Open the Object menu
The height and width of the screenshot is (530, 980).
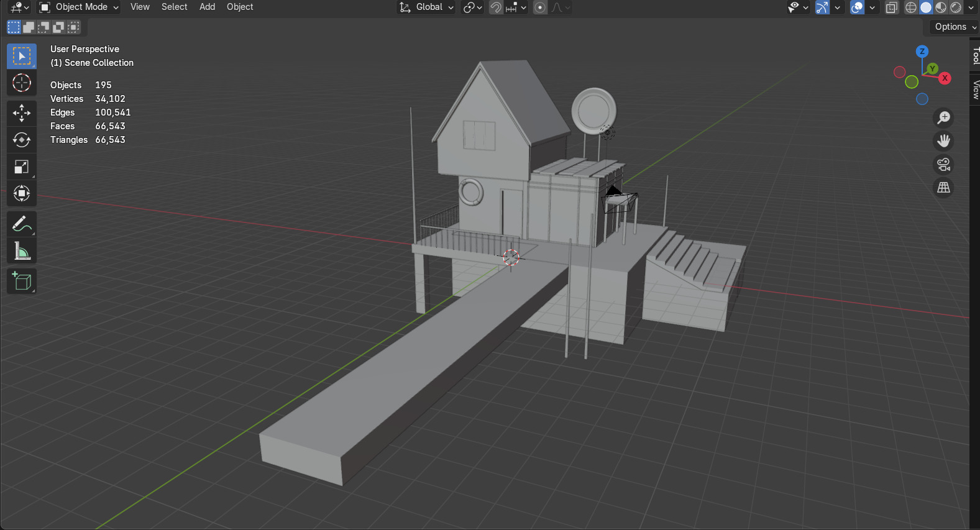click(240, 7)
